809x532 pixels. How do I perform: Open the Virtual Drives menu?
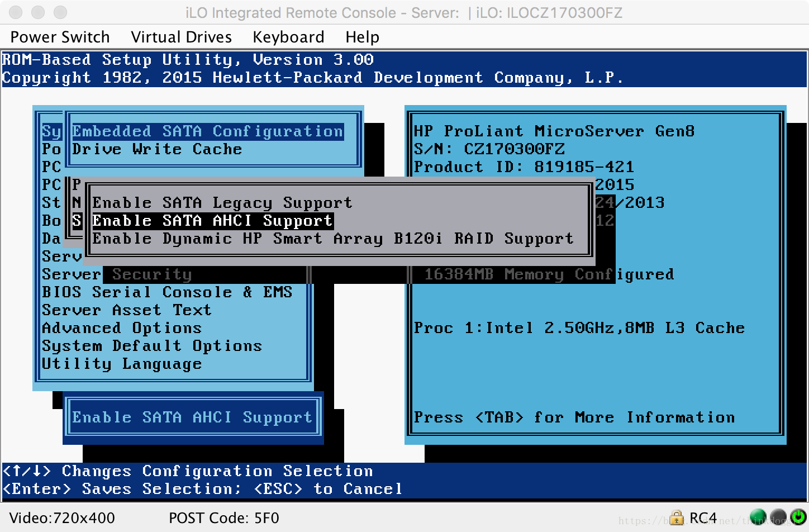181,37
